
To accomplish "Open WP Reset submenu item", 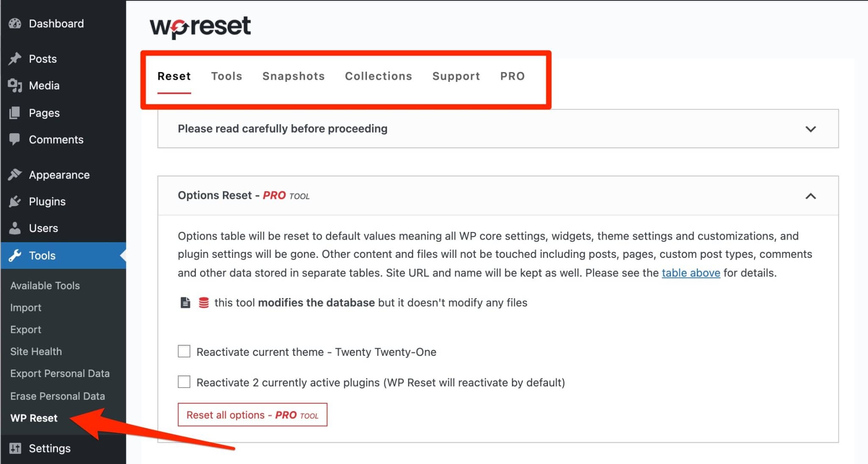I will tap(34, 418).
